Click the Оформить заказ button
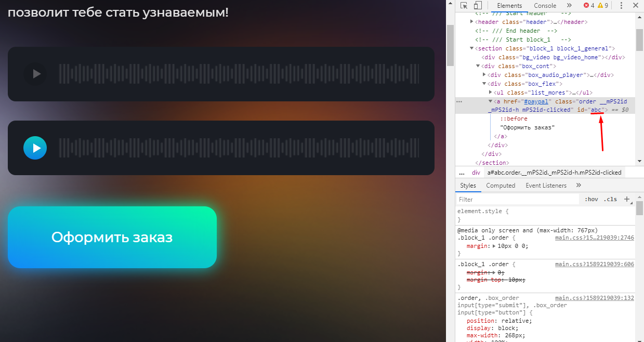Image resolution: width=644 pixels, height=342 pixels. [x=112, y=238]
